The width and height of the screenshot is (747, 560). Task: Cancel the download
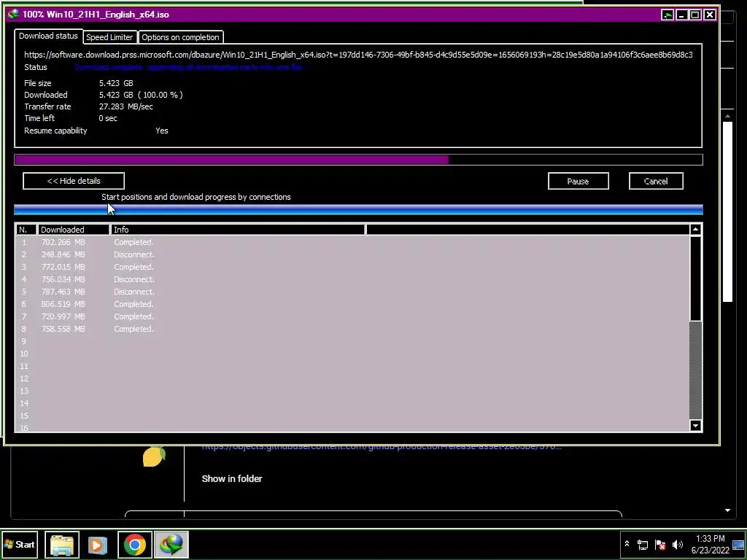click(656, 181)
